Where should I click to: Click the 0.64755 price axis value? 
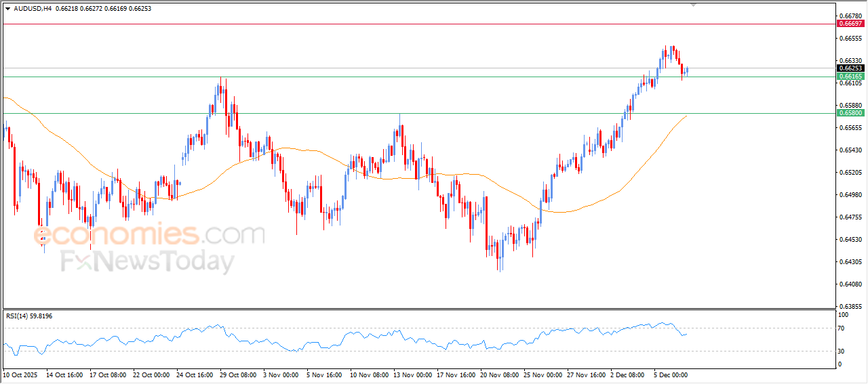click(x=850, y=217)
